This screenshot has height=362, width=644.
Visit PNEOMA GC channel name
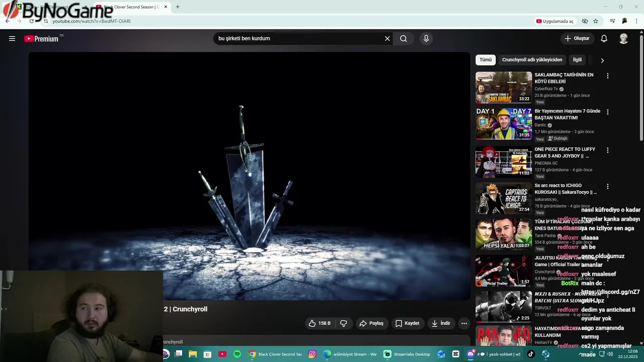[x=546, y=163]
